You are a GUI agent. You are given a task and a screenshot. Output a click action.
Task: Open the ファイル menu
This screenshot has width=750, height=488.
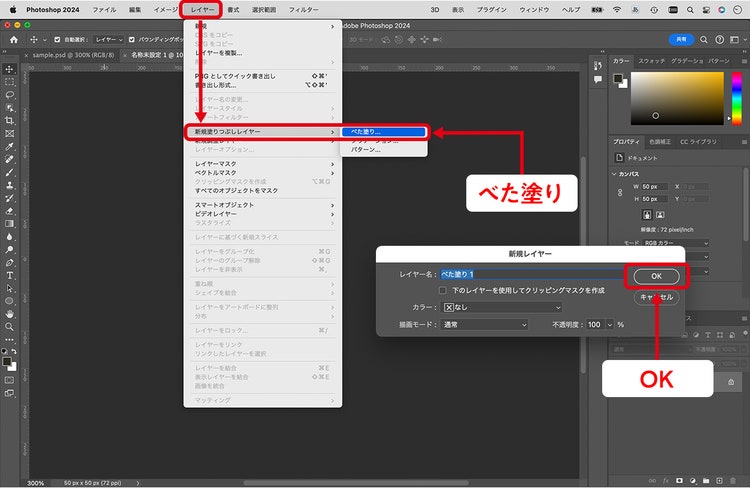(104, 10)
